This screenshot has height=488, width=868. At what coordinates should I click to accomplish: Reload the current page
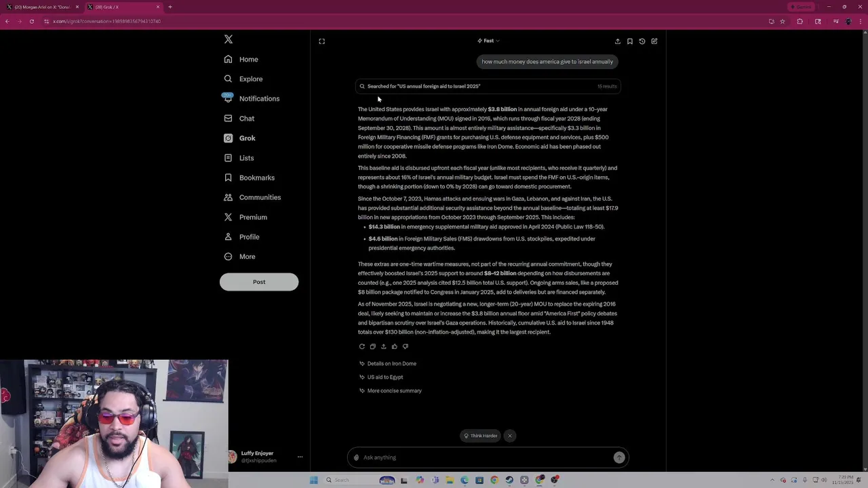[x=31, y=22]
